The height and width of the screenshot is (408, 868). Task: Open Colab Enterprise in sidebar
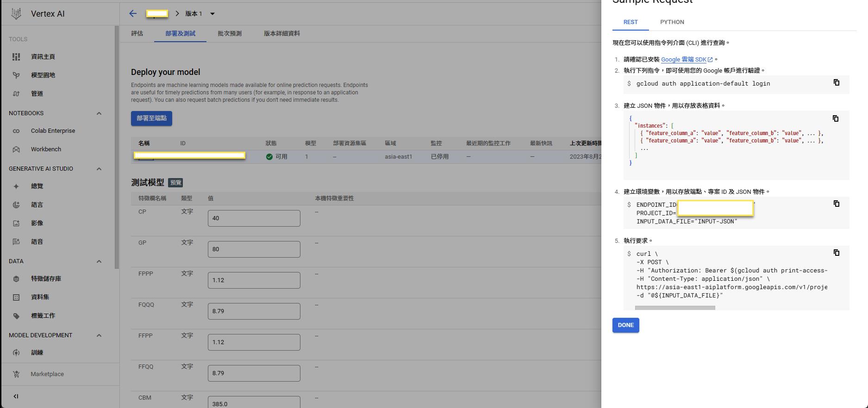click(x=53, y=131)
